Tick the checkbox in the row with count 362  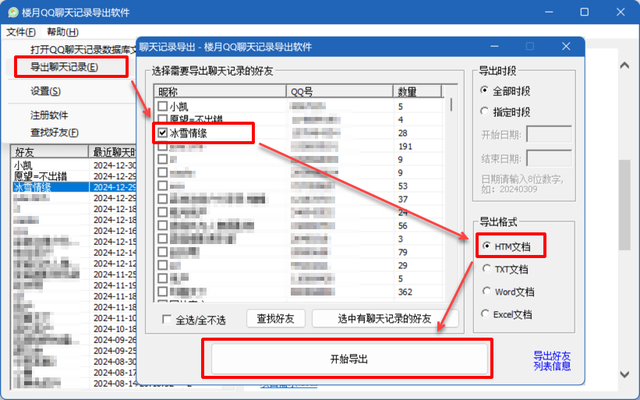[162, 291]
